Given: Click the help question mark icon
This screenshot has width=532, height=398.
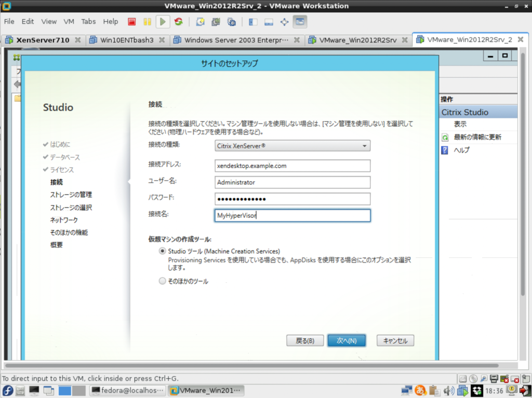Looking at the screenshot, I should point(445,150).
